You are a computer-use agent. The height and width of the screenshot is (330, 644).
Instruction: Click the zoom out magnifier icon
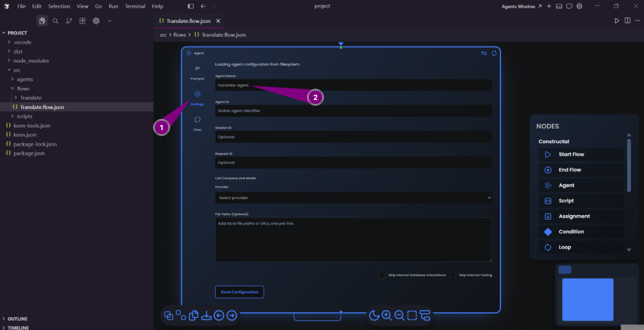[x=399, y=316]
